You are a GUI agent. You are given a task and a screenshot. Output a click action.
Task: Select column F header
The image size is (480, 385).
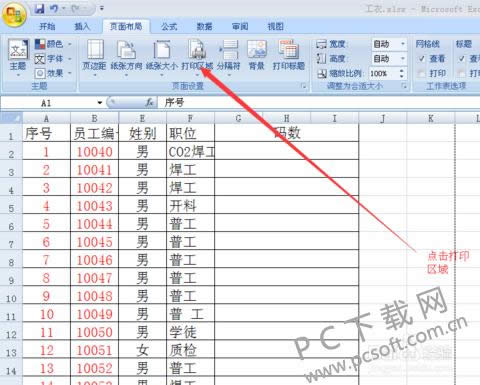click(x=190, y=118)
